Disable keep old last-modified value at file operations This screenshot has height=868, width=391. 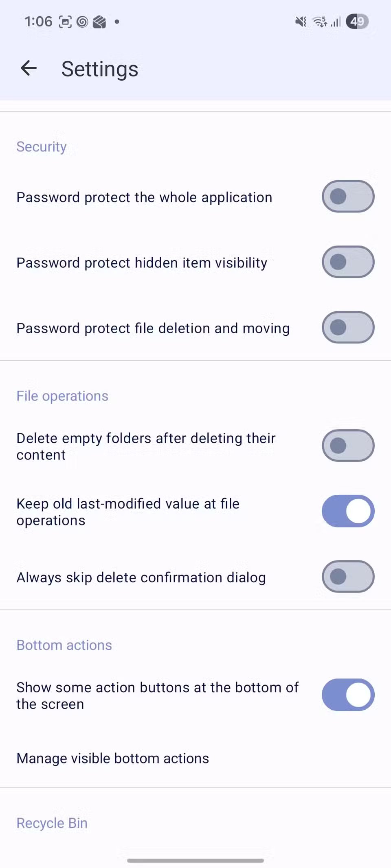point(348,511)
